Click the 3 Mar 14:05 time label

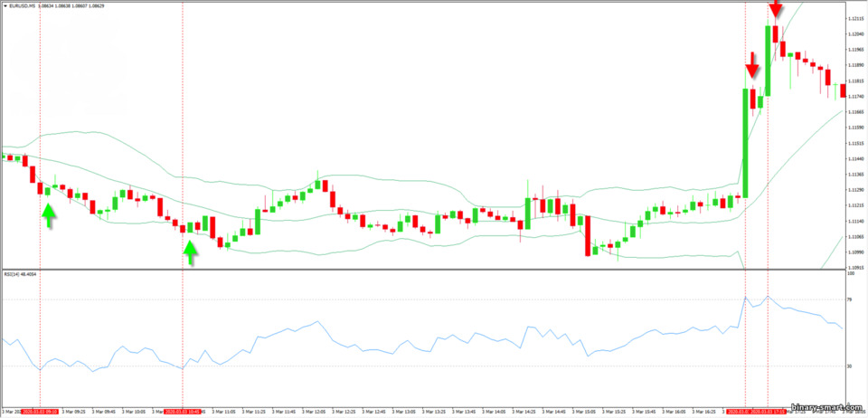[x=495, y=412]
